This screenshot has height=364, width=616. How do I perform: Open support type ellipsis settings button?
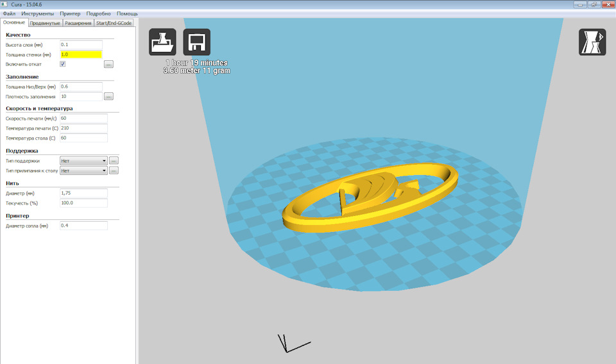114,161
